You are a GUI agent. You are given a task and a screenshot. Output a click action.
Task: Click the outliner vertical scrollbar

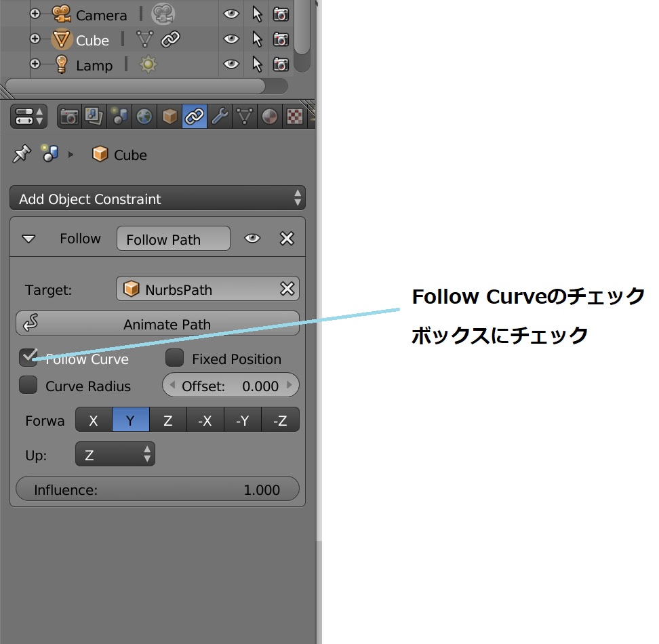pyautogui.click(x=302, y=27)
